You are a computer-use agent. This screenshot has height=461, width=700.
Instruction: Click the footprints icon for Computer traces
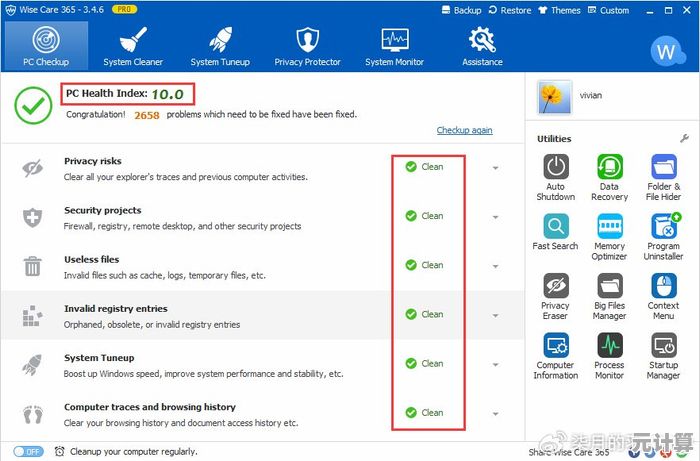pos(33,415)
